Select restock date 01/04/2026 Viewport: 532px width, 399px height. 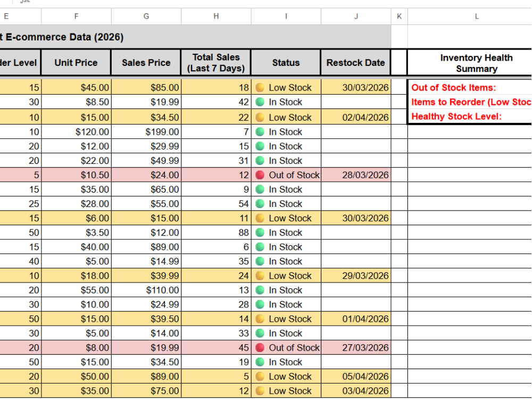(x=356, y=319)
